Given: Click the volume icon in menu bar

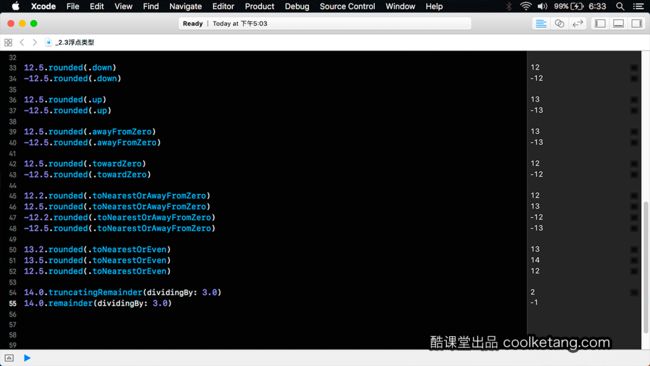Looking at the screenshot, I should coord(542,6).
